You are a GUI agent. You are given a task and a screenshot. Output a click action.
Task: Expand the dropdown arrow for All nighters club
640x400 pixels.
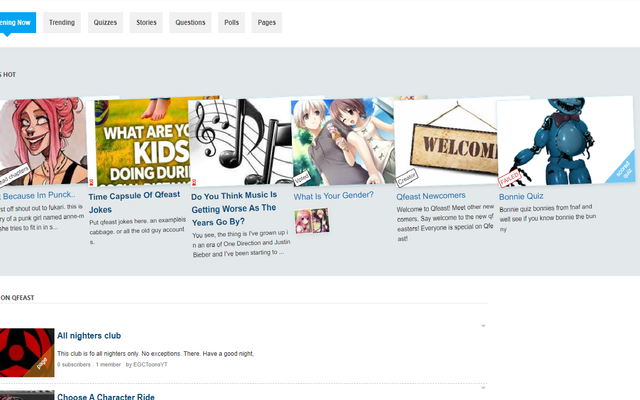coord(483,326)
